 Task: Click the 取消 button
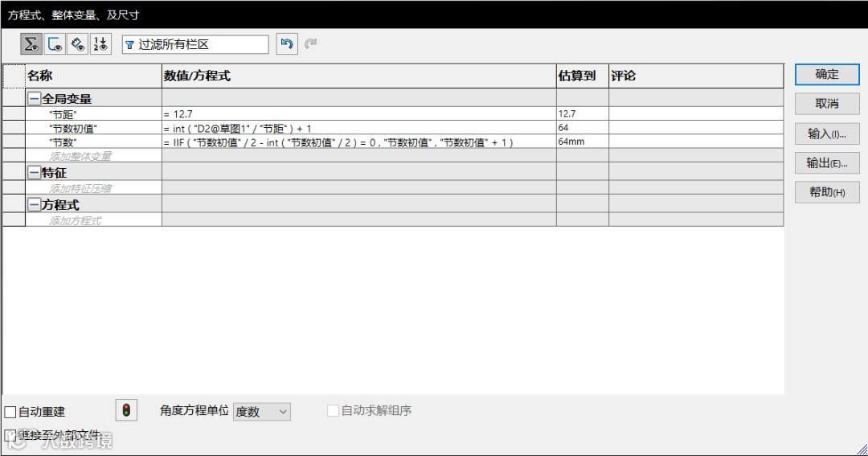[827, 104]
